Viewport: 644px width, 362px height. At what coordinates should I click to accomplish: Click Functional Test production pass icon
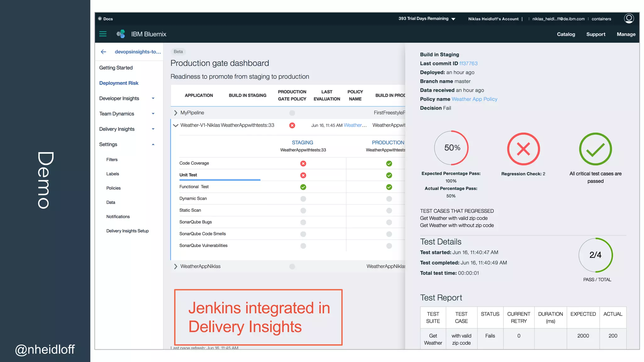389,187
